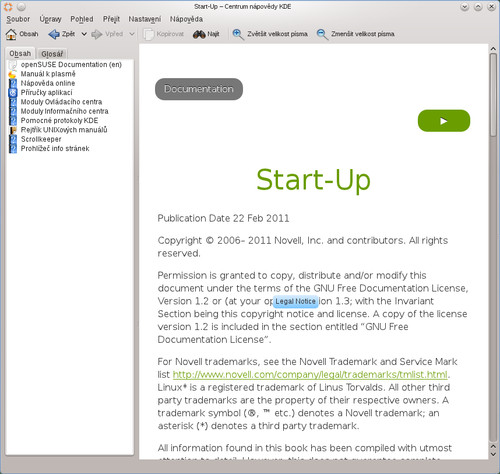Image resolution: width=500 pixels, height=474 pixels.
Task: Open the Pohled menu
Action: pyautogui.click(x=82, y=19)
